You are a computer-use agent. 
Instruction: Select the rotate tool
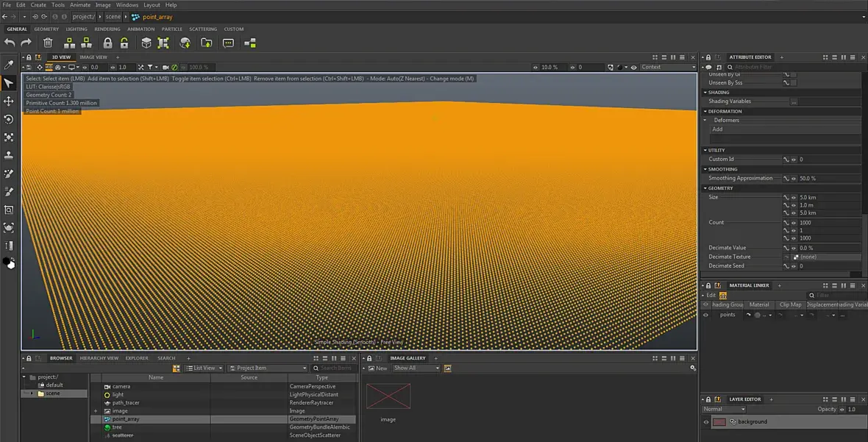(9, 119)
